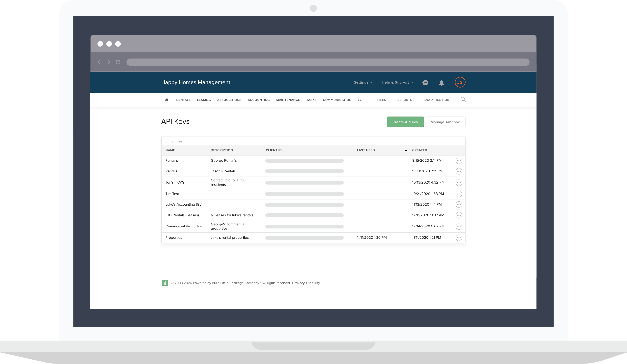Screen dimensions: 627x364
Task: Open the Associations menu
Action: tap(229, 100)
